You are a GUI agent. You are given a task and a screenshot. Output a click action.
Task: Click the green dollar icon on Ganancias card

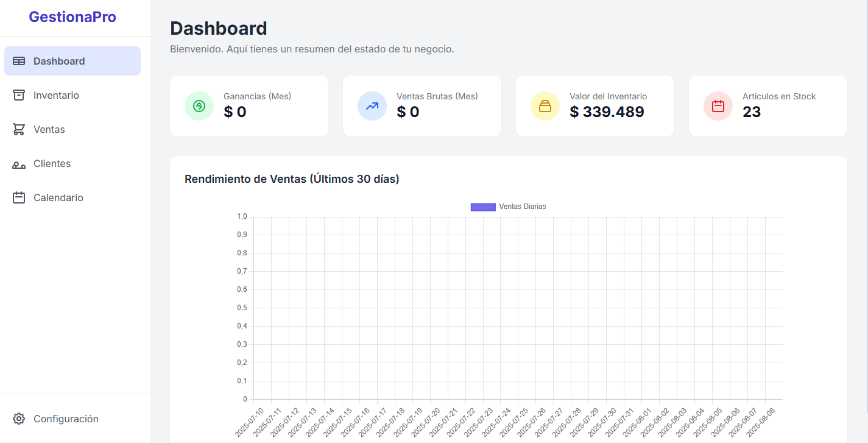(199, 105)
